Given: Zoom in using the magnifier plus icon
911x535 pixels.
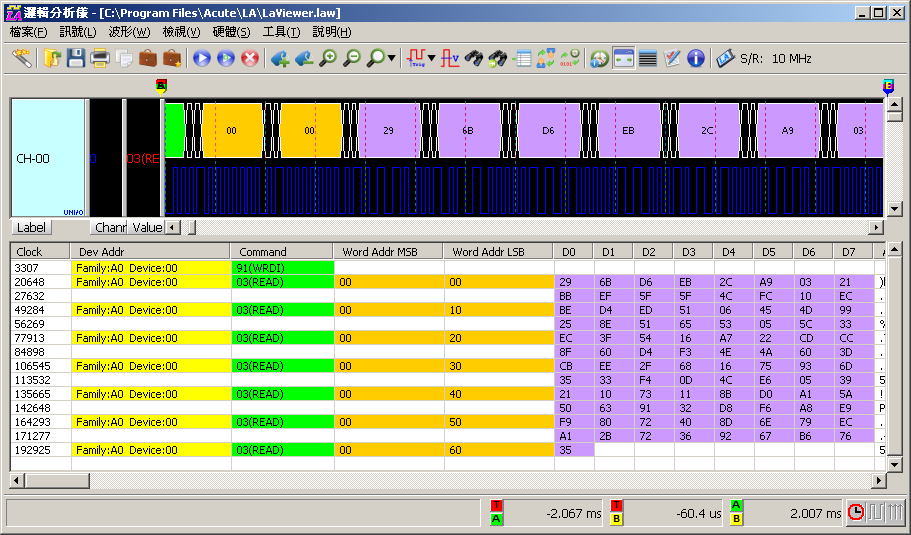Looking at the screenshot, I should 328,58.
